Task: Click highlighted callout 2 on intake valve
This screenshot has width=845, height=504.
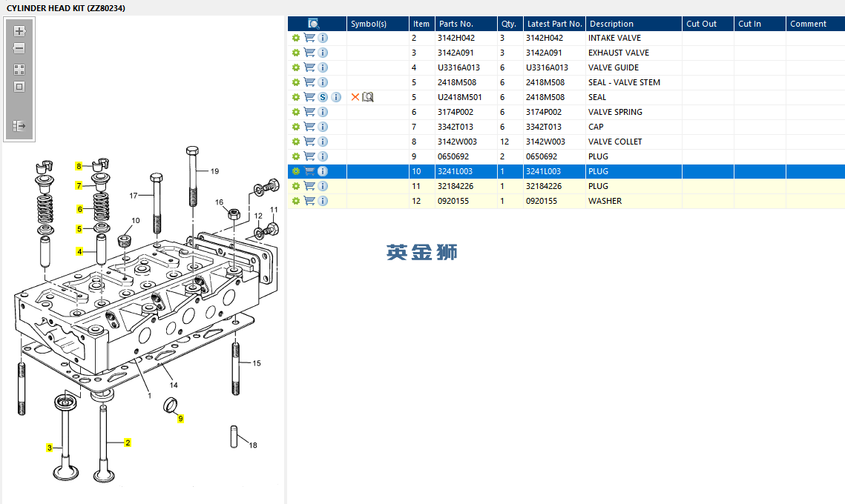Action: pos(128,442)
